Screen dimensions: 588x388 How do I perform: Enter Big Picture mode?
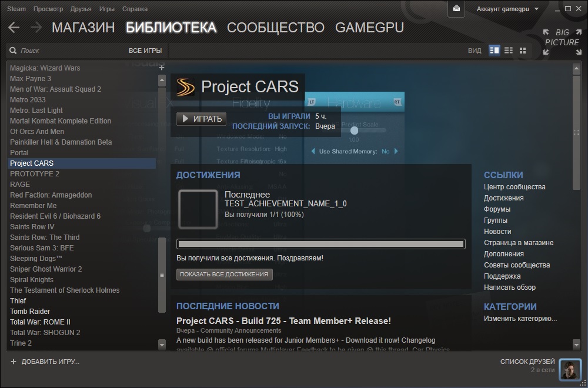[562, 42]
